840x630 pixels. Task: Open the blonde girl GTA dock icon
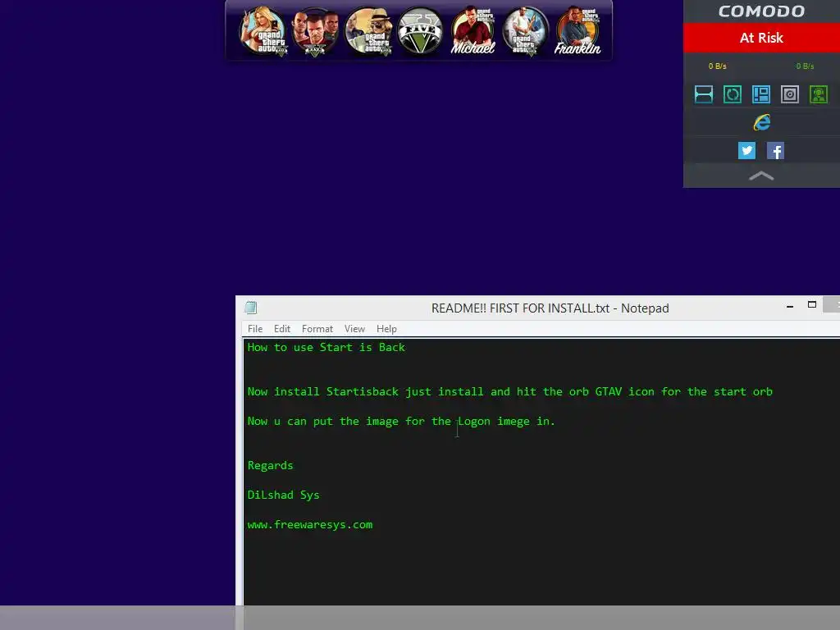(x=262, y=31)
